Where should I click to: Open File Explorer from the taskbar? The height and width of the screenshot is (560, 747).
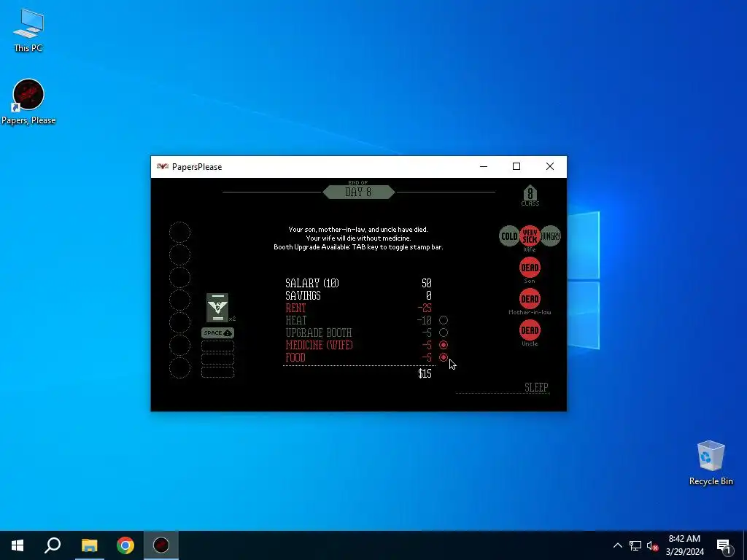click(89, 545)
